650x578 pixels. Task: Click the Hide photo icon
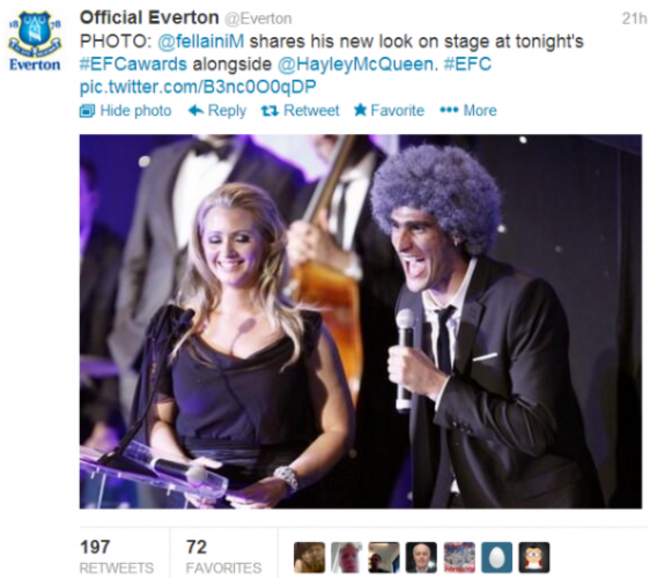(87, 111)
